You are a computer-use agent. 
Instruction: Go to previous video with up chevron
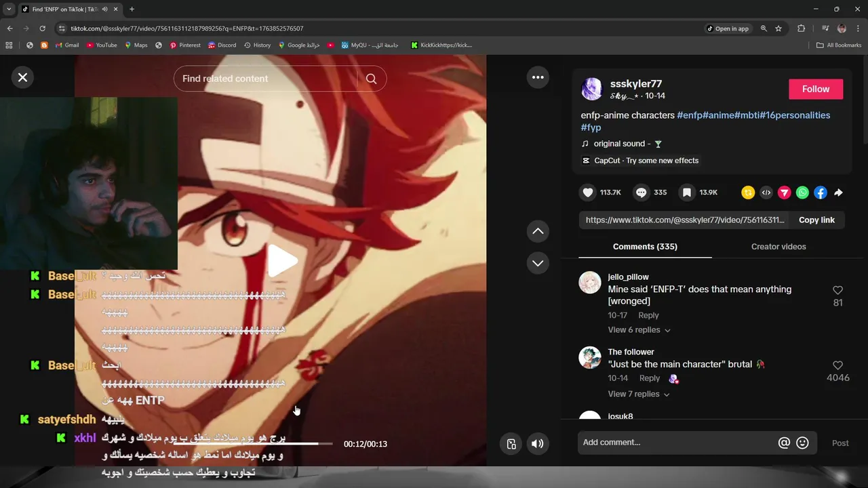click(538, 231)
